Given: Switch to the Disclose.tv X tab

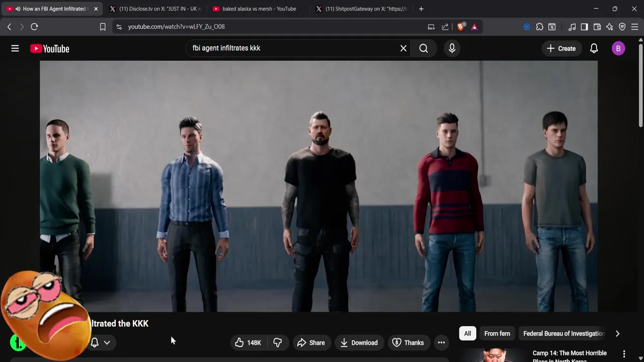Looking at the screenshot, I should point(155,9).
